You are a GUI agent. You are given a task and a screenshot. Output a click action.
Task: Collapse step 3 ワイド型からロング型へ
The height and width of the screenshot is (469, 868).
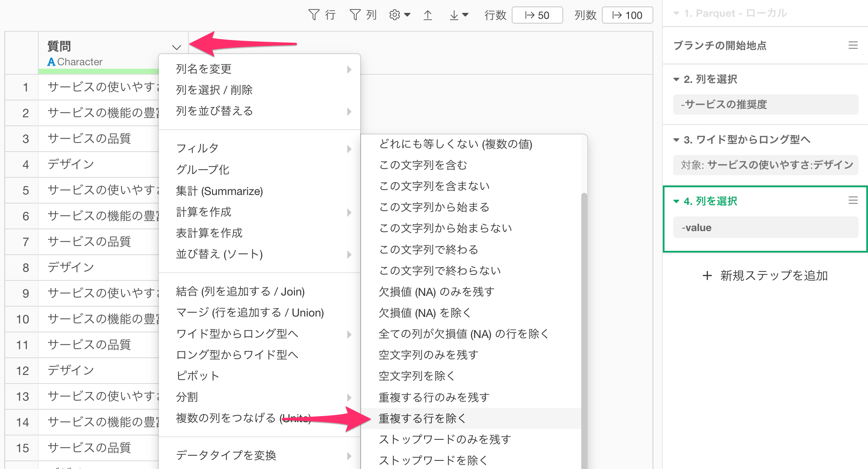coord(676,140)
